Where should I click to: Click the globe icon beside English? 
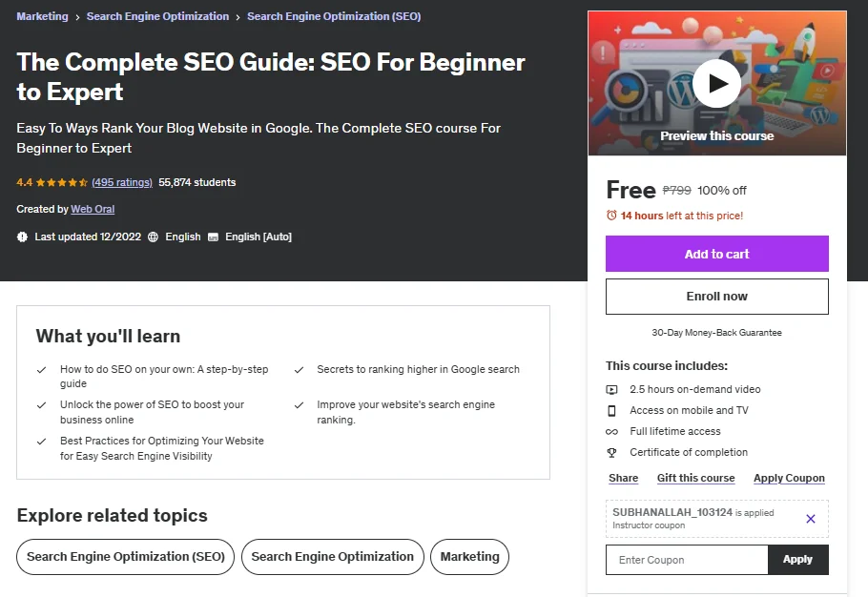pos(153,237)
